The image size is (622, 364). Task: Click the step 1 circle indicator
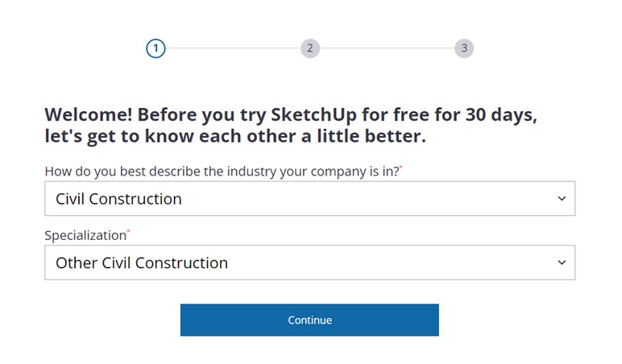pyautogui.click(x=155, y=48)
